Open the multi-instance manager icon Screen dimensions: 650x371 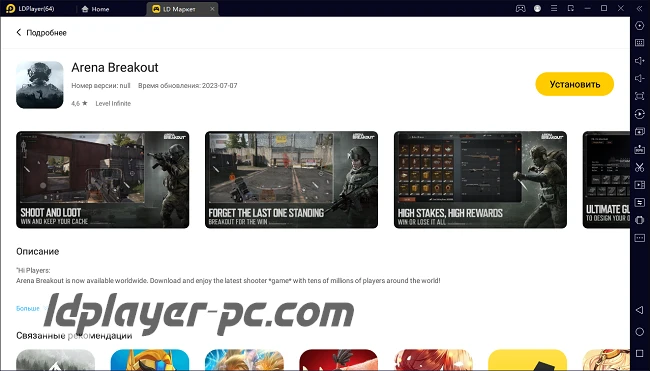point(640,131)
